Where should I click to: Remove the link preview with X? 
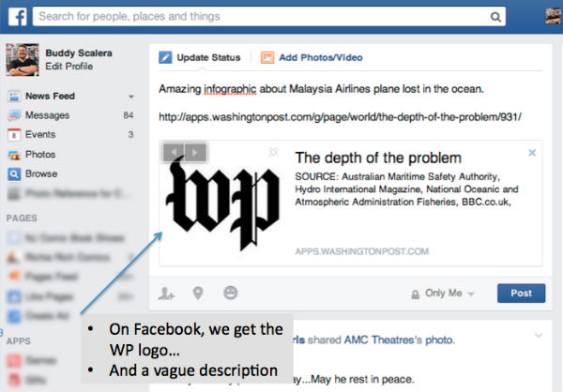[x=532, y=153]
